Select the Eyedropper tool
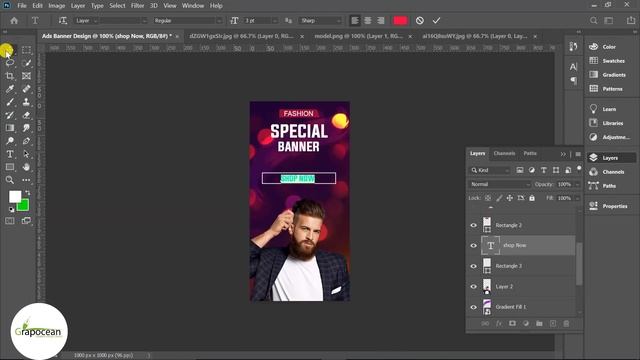The image size is (640, 360). point(10,89)
